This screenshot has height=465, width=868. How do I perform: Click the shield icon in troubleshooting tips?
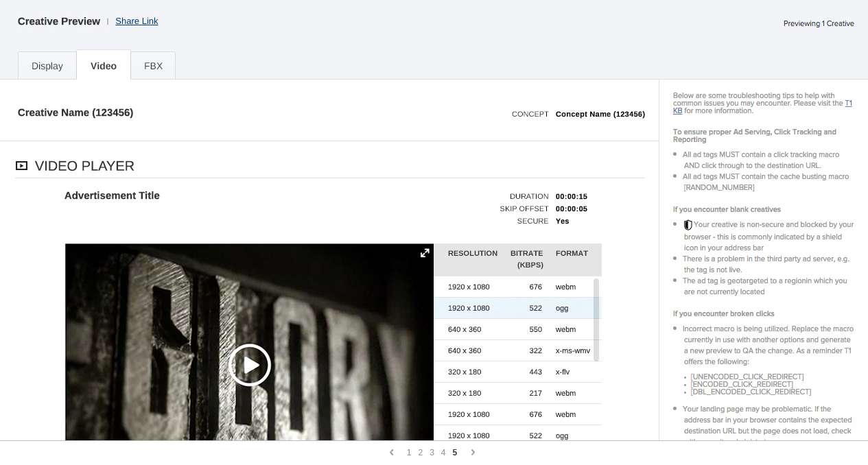pos(688,225)
